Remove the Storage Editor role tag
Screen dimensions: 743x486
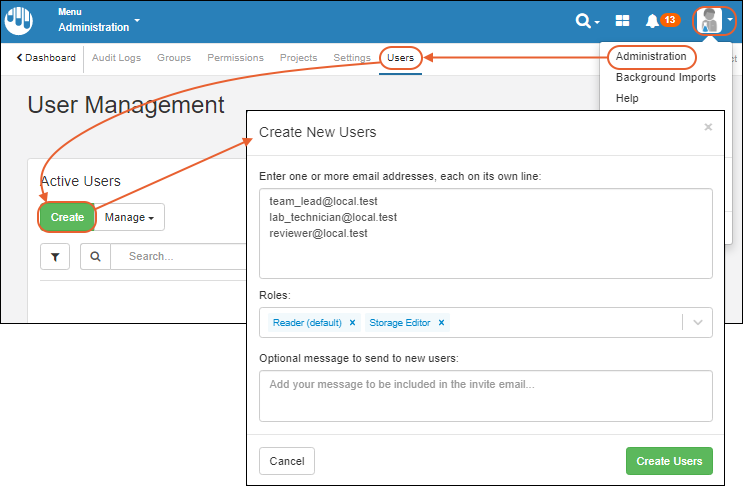pyautogui.click(x=441, y=323)
